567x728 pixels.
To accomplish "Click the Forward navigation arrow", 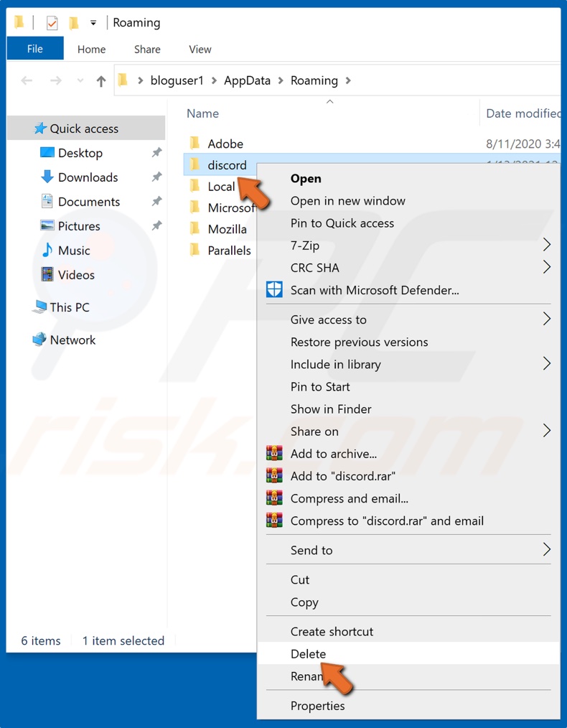I will pyautogui.click(x=56, y=81).
